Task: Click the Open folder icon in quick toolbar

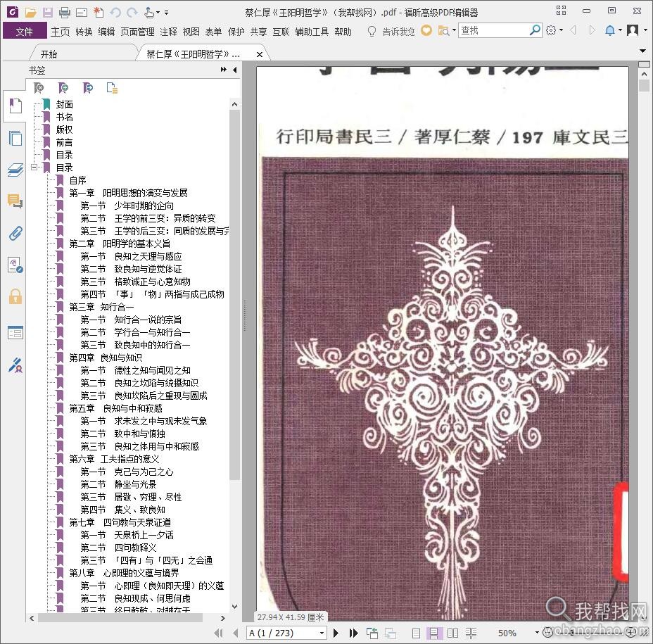Action: tap(30, 12)
